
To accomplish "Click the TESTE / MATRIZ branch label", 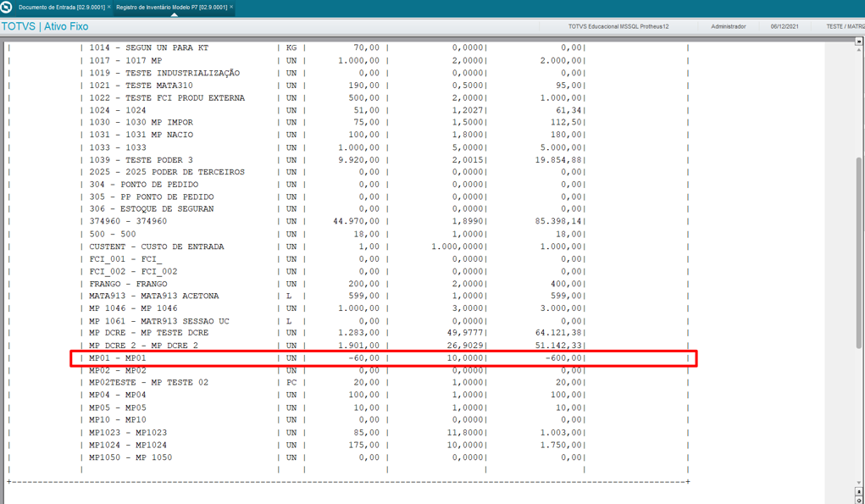I will pyautogui.click(x=846, y=26).
